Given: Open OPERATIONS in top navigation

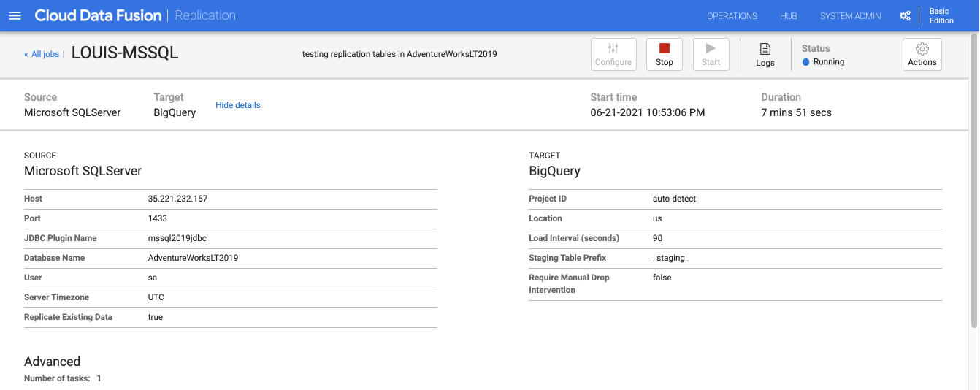Looking at the screenshot, I should coord(732,16).
